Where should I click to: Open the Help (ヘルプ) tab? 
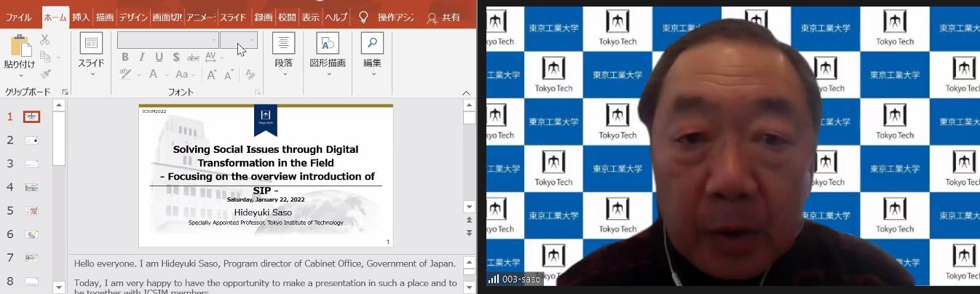pyautogui.click(x=336, y=17)
